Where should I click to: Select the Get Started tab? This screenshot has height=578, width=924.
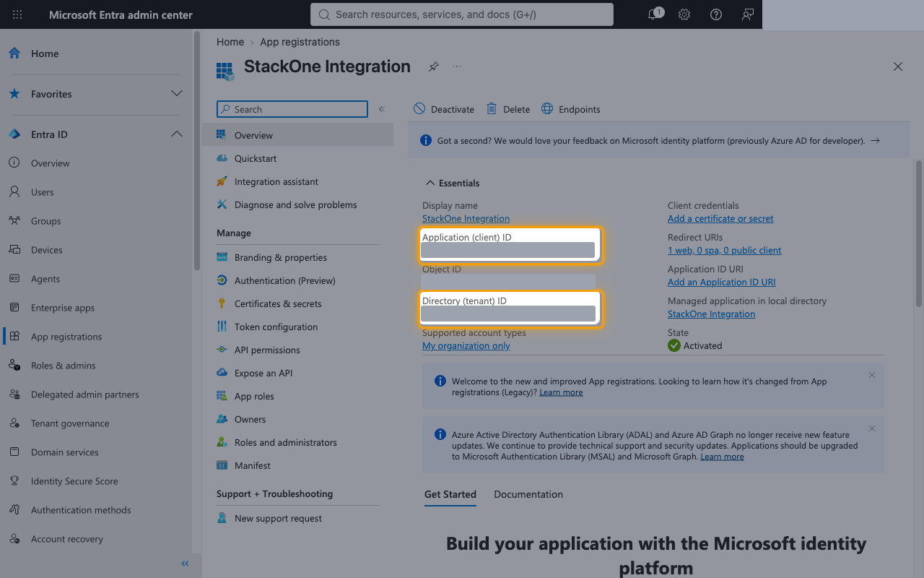tap(450, 494)
